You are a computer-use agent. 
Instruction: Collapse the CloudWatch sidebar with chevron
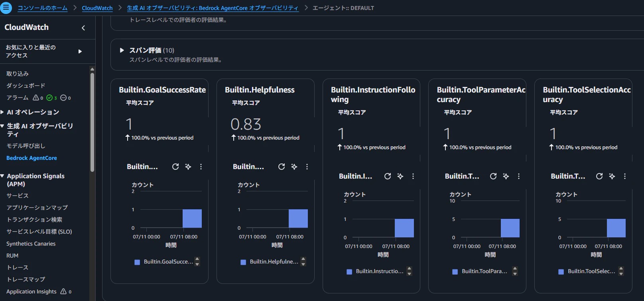[x=83, y=28]
